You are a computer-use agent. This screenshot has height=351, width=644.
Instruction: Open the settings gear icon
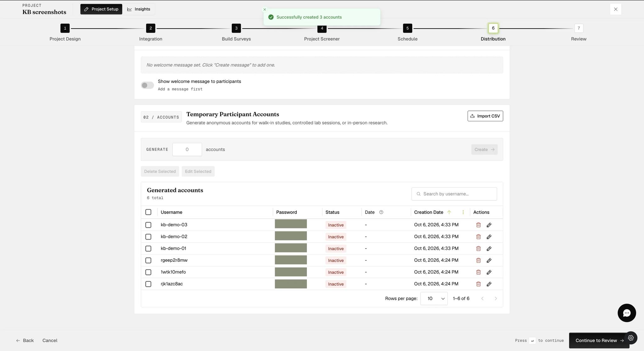[631, 338]
